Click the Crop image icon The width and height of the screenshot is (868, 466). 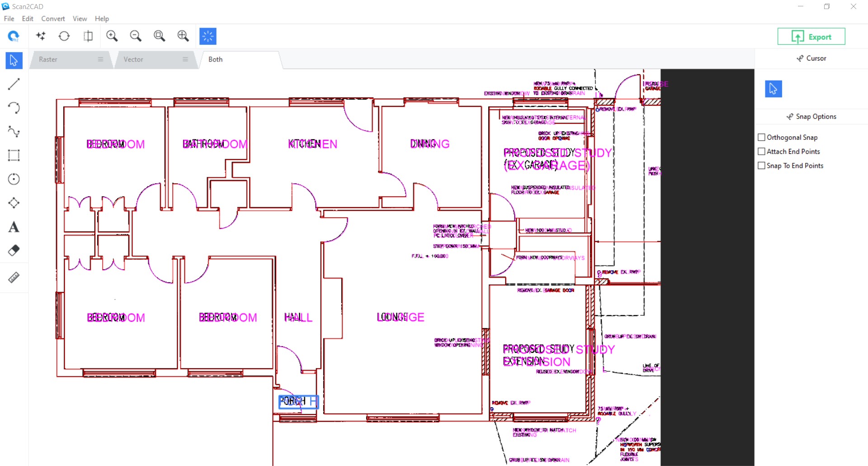pos(88,36)
